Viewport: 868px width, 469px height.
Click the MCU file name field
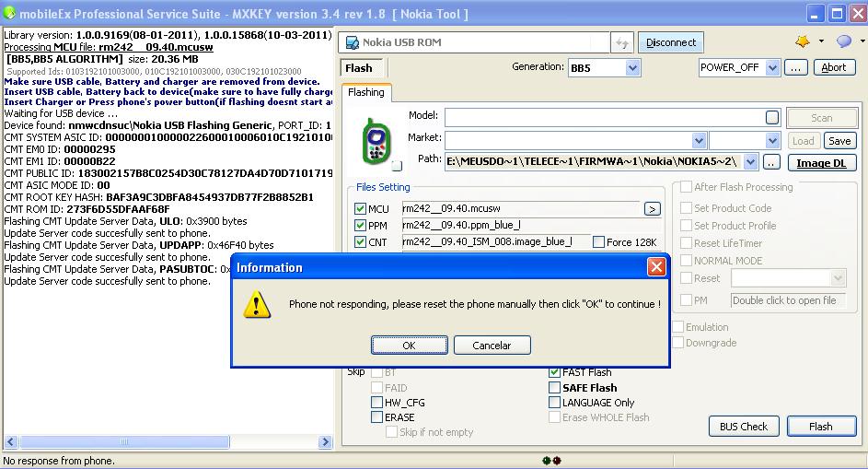pos(521,209)
